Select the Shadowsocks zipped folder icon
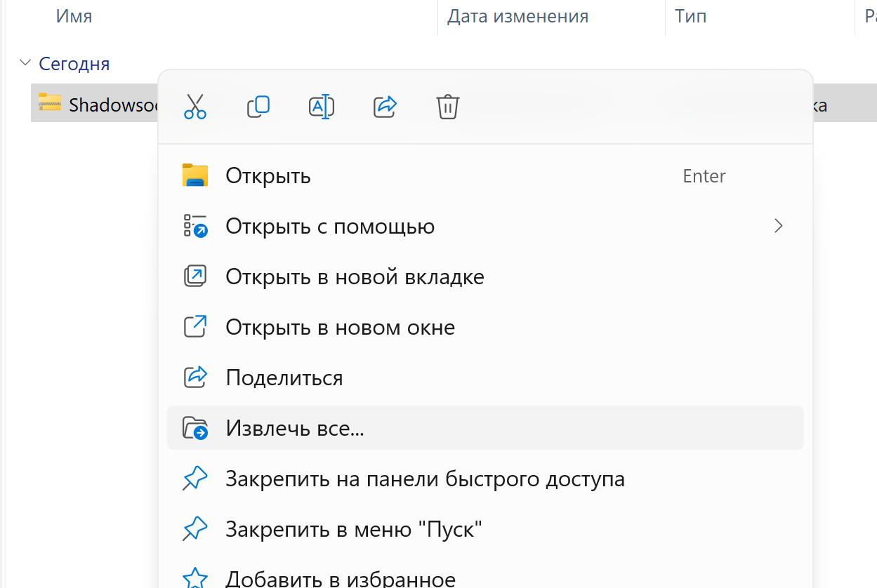Screen dimensions: 877x588 tap(50, 103)
